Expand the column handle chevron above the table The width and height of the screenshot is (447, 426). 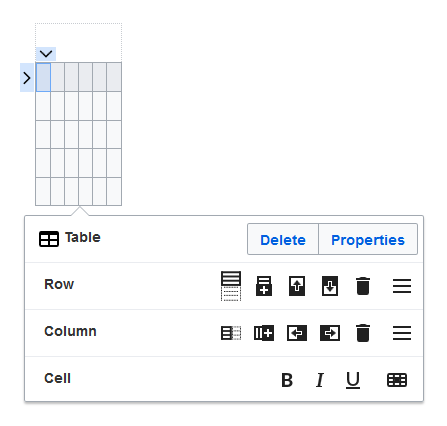pos(46,54)
